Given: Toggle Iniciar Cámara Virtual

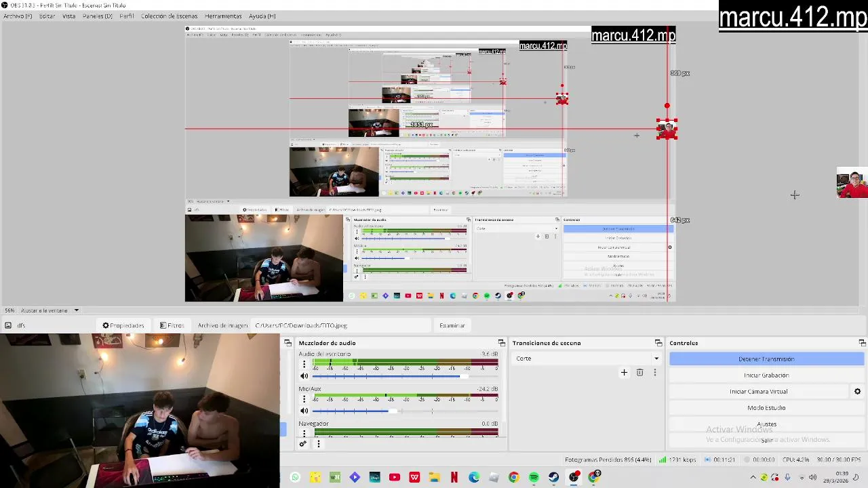Looking at the screenshot, I should pyautogui.click(x=758, y=391).
